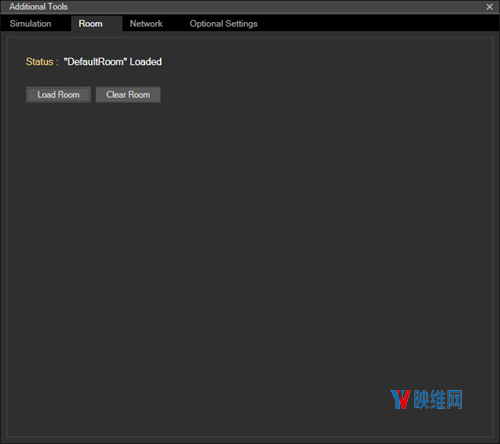The height and width of the screenshot is (444, 500).
Task: Select the Room tab
Action: pos(90,24)
